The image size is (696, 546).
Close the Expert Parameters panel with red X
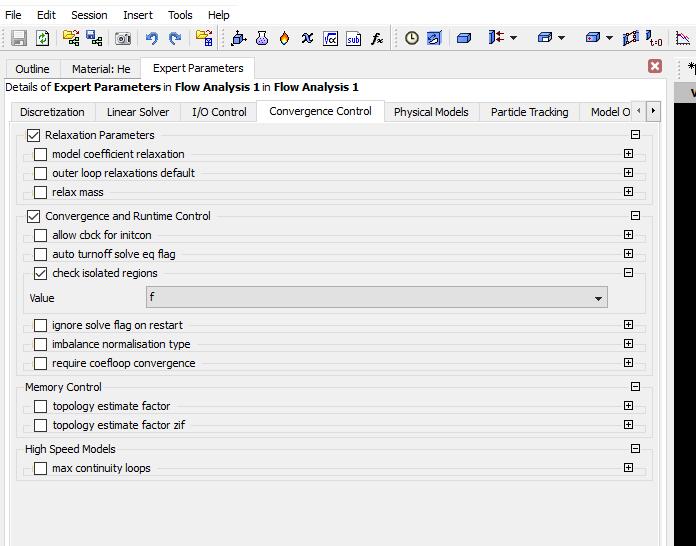[x=655, y=66]
